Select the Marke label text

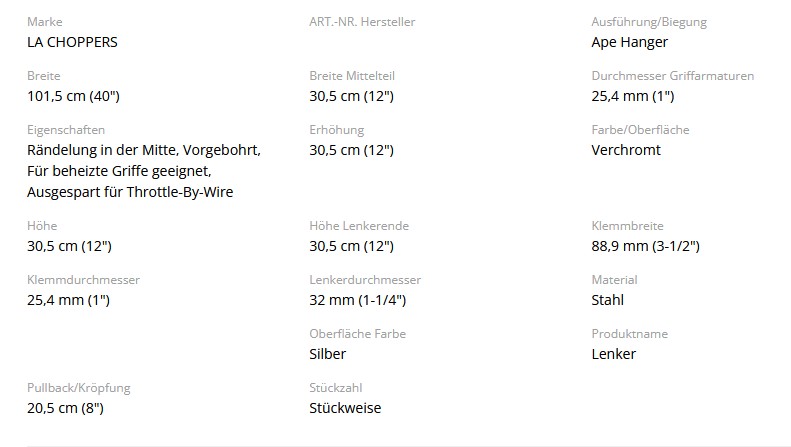click(45, 22)
